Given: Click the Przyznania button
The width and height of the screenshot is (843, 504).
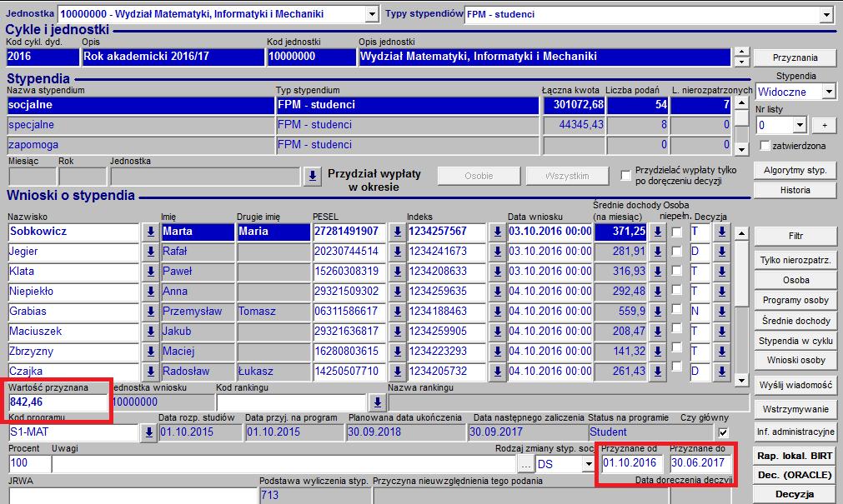Looking at the screenshot, I should pos(795,57).
